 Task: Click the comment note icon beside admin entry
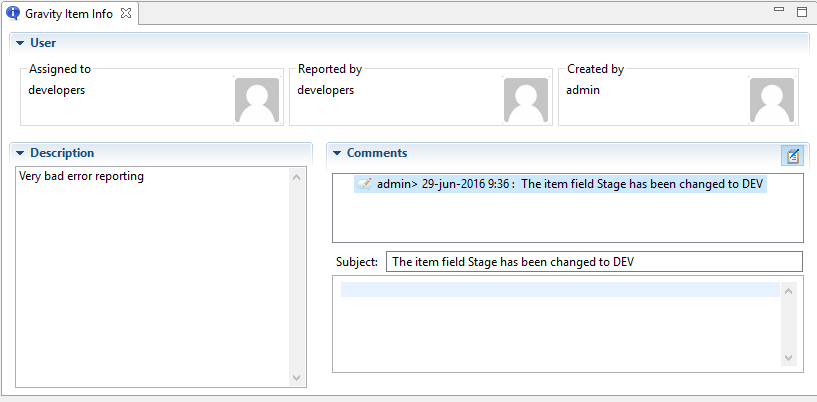(365, 184)
